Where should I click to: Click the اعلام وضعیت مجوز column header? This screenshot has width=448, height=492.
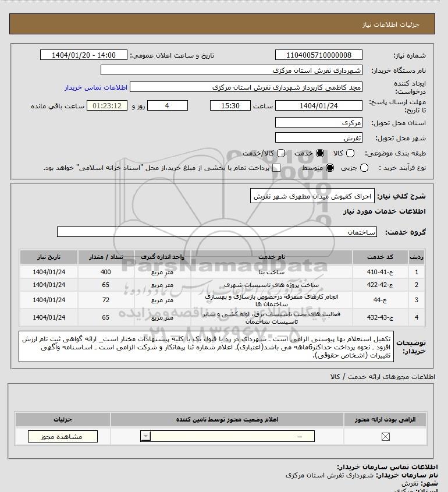pos(227,420)
